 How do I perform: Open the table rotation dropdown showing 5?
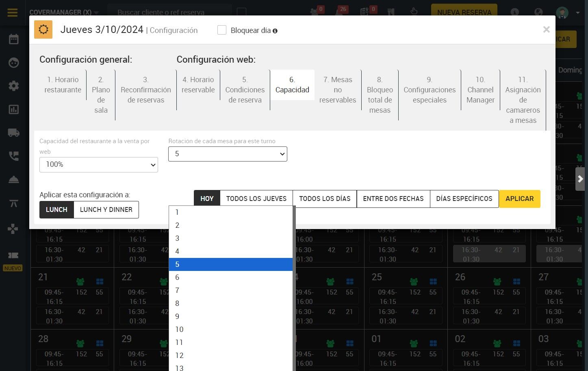[228, 154]
